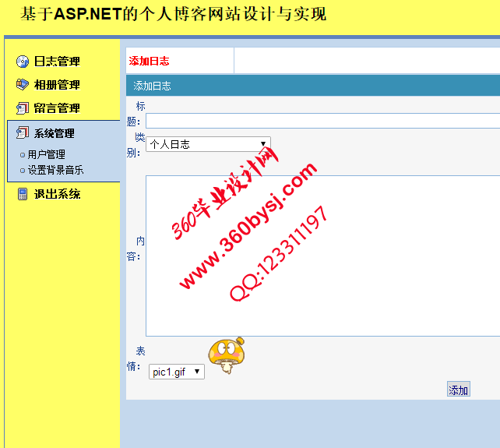Click the 内容: field label
The width and height of the screenshot is (500, 448).
(x=136, y=249)
